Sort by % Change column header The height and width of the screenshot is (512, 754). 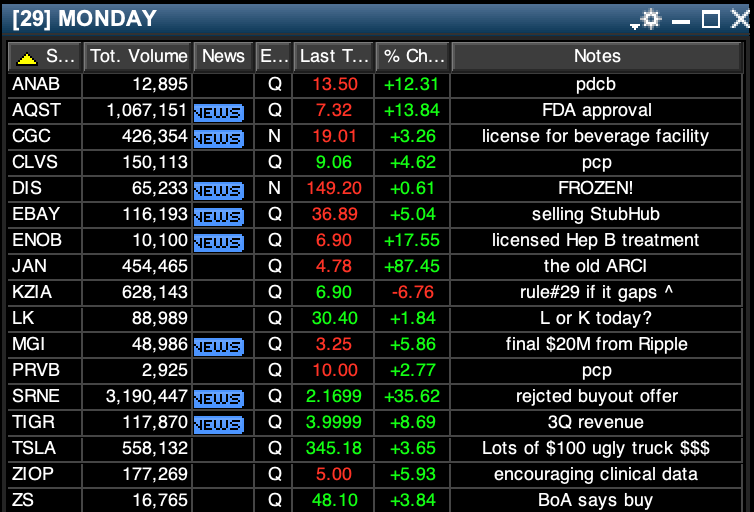tap(413, 57)
